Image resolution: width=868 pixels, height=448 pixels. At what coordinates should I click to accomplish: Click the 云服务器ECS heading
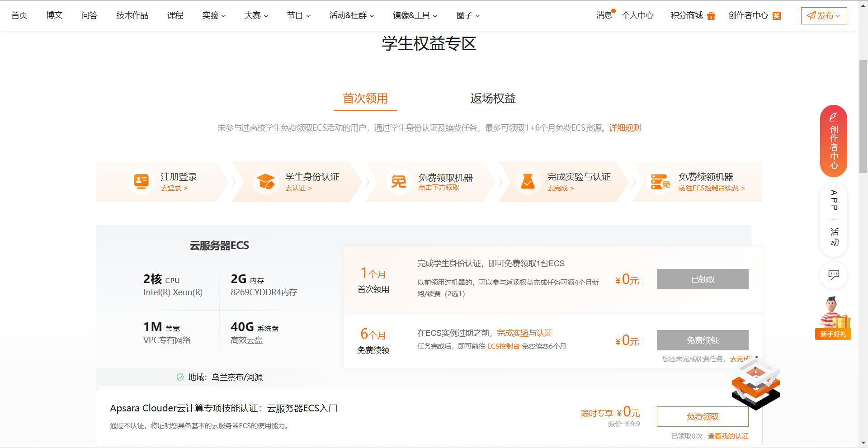coord(219,245)
